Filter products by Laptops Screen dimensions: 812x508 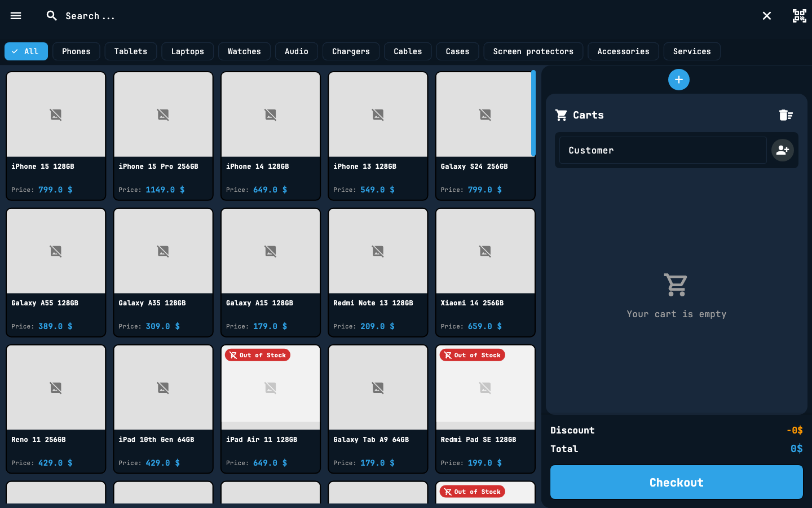(x=188, y=51)
